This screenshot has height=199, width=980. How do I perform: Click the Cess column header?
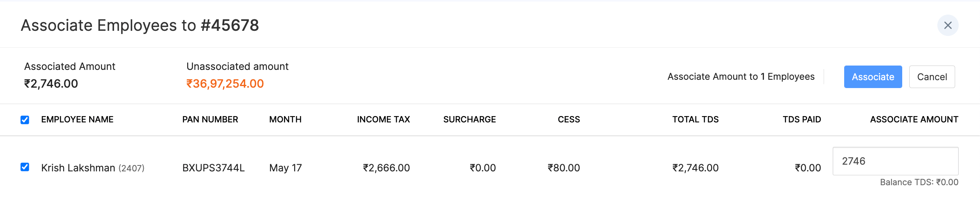[x=569, y=120]
